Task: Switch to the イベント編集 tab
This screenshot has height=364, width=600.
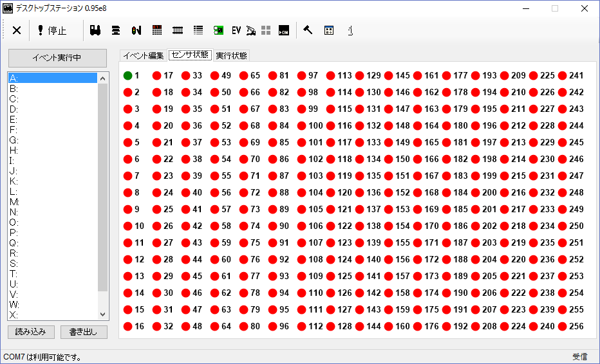Action: point(144,56)
